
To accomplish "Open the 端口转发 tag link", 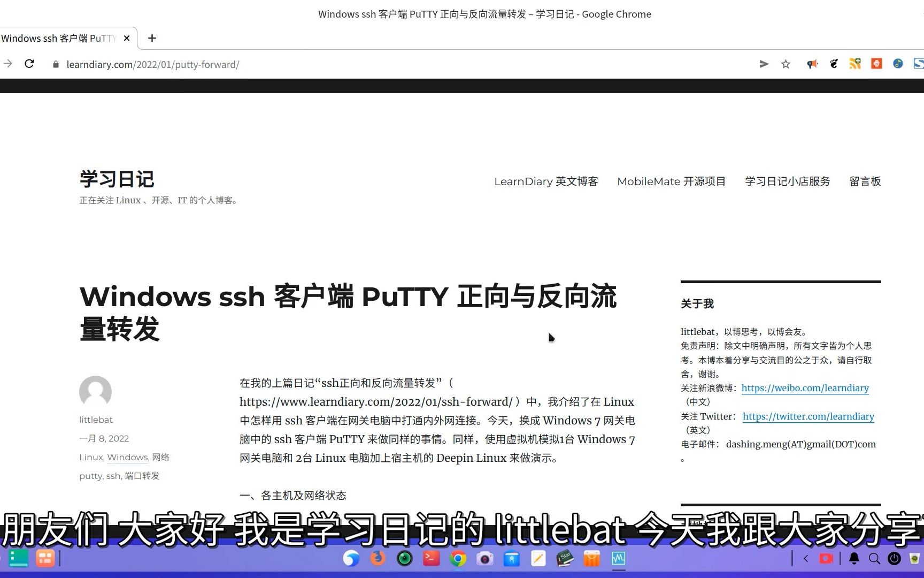I will 142,476.
